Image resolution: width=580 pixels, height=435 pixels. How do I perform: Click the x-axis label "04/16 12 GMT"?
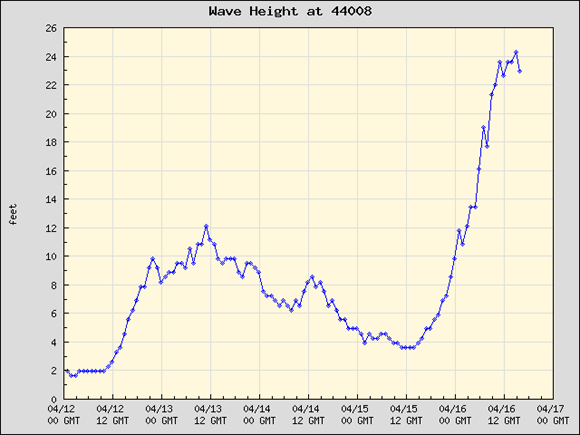point(504,415)
